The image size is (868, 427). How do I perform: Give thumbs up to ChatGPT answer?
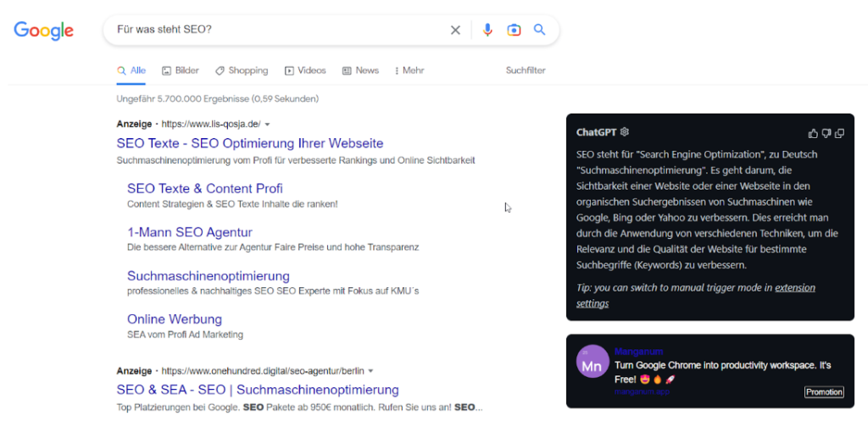click(813, 133)
